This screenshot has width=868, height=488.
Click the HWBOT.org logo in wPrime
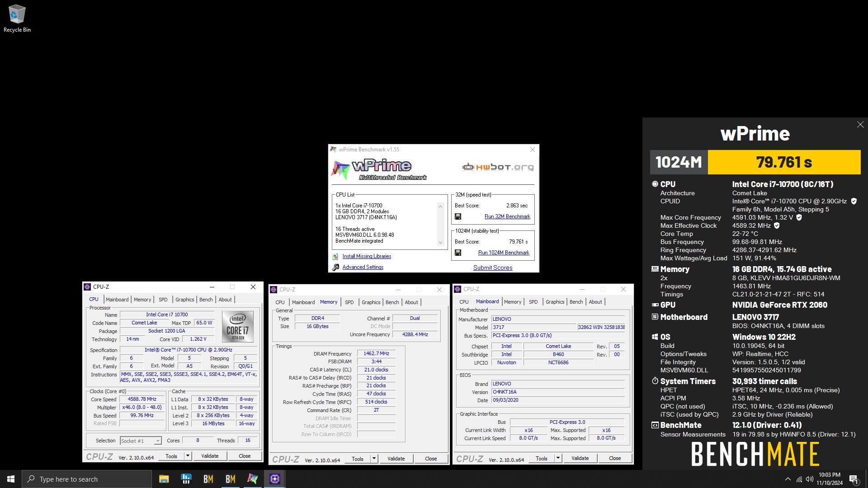coord(498,167)
